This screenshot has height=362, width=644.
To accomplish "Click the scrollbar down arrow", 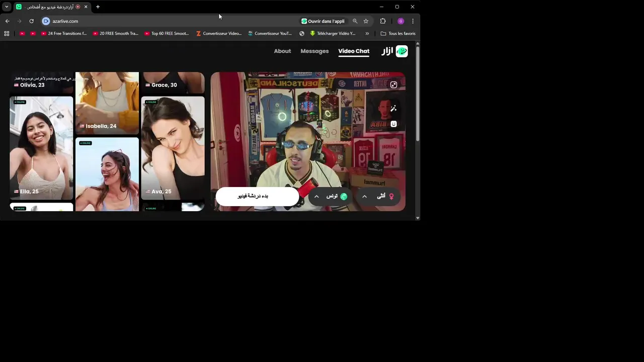I will click(x=418, y=218).
